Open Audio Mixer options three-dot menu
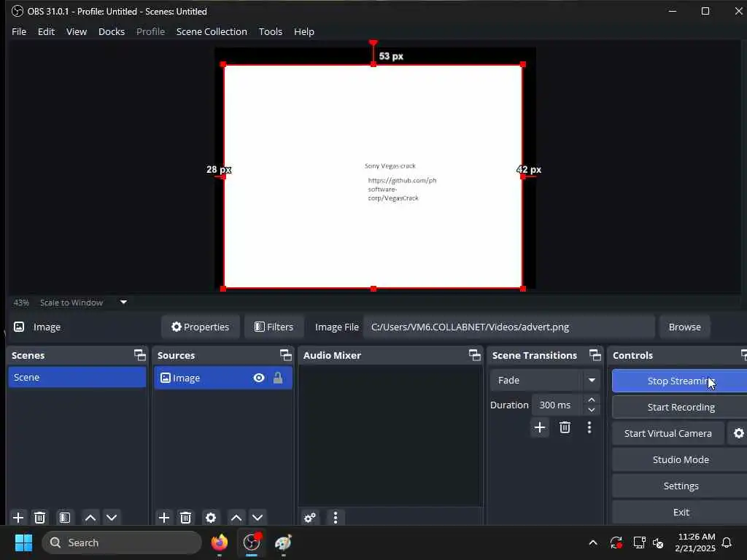Image resolution: width=747 pixels, height=560 pixels. 336,518
